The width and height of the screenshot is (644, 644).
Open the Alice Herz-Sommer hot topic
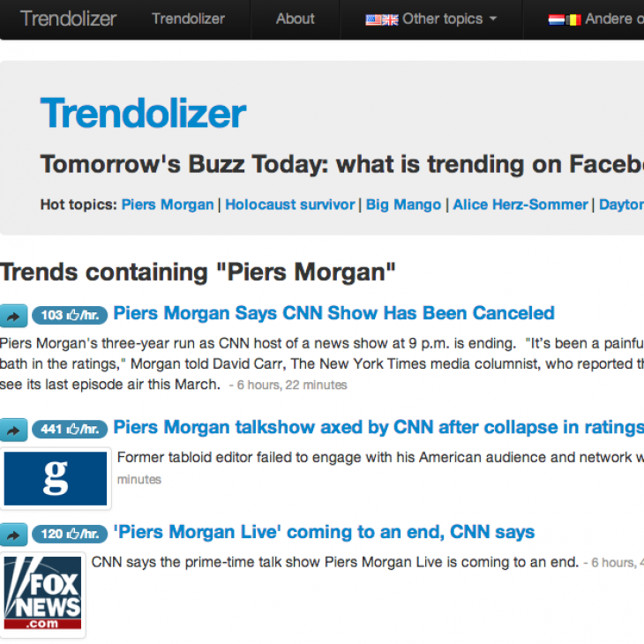tap(520, 205)
